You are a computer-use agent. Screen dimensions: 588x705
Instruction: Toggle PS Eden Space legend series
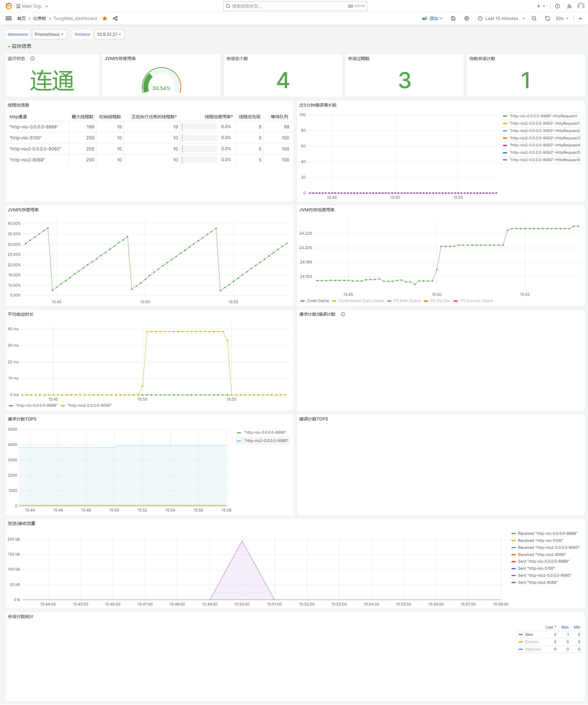click(407, 301)
